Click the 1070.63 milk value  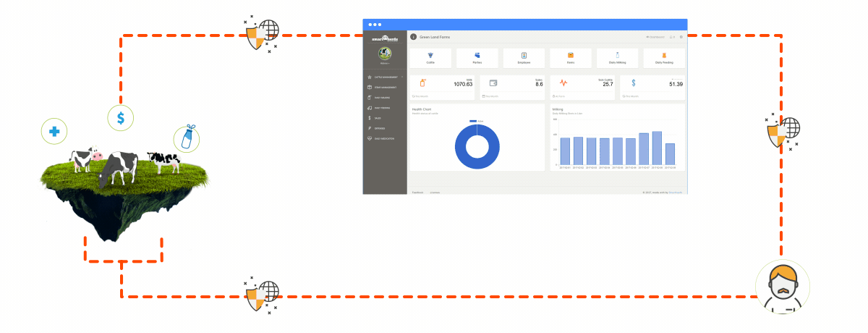point(463,84)
